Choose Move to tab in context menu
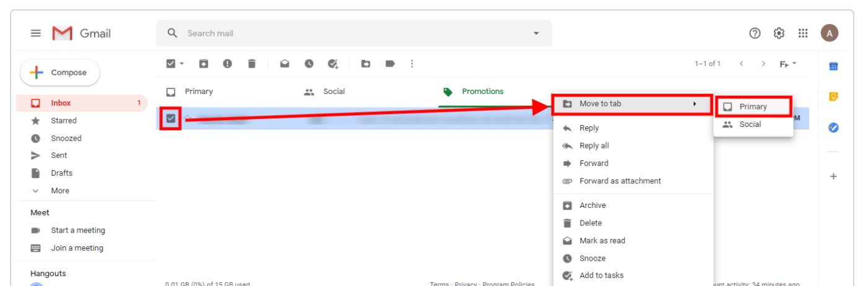 [x=632, y=103]
